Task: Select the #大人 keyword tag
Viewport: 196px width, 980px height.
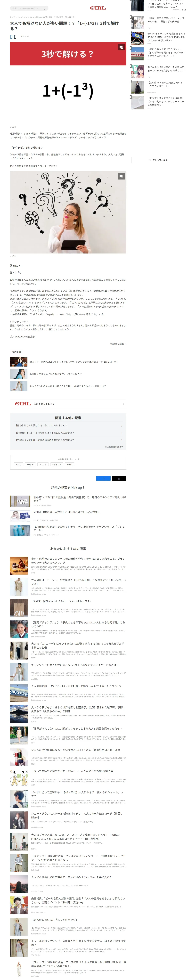Action: [x=18, y=465]
